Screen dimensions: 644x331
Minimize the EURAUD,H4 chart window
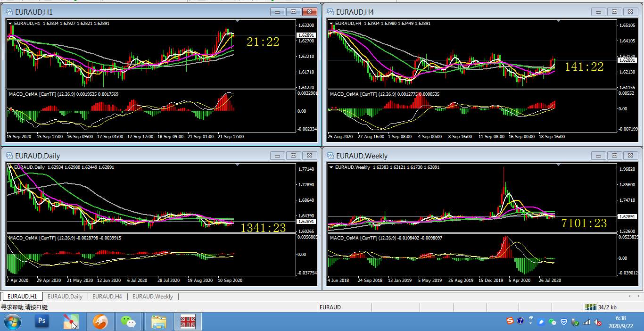pyautogui.click(x=598, y=12)
